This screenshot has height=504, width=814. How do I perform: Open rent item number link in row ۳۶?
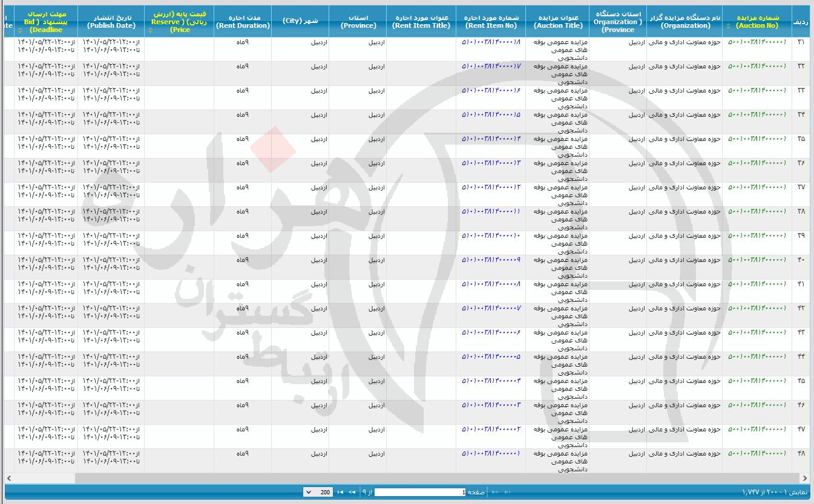pos(491,163)
